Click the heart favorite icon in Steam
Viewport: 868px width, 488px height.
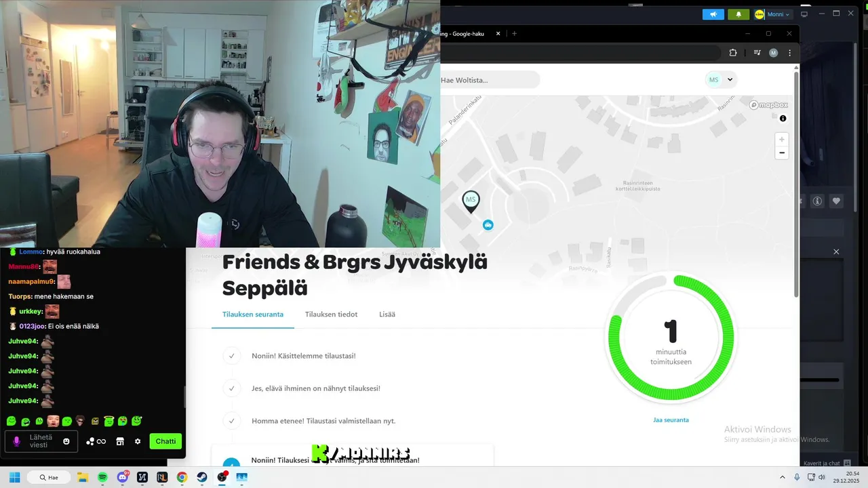[x=836, y=201]
